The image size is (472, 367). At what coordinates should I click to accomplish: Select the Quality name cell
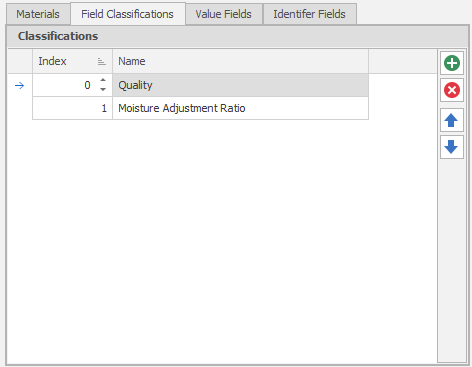[x=241, y=85]
